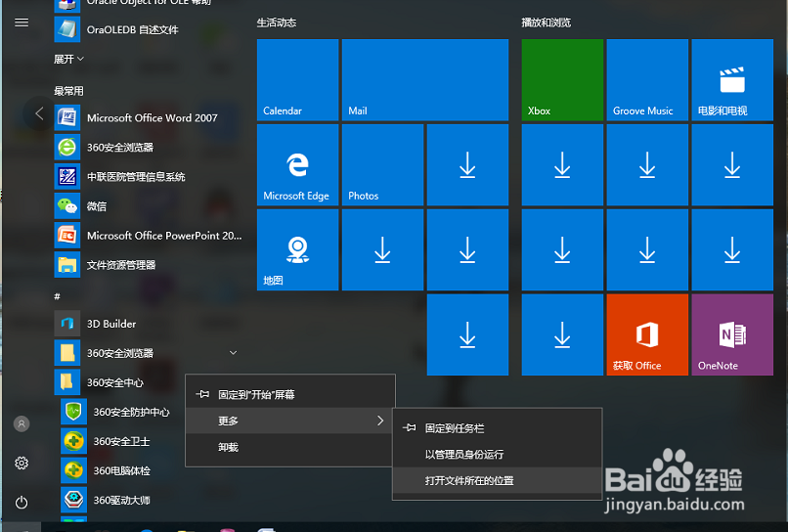
Task: Open OraOLEDB 自述文件 icon
Action: (x=66, y=29)
